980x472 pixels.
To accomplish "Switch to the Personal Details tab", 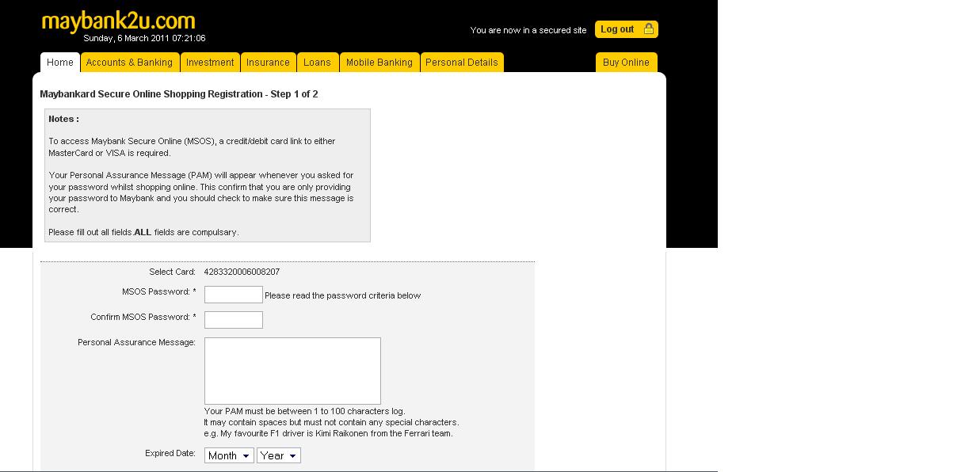I will click(x=462, y=62).
